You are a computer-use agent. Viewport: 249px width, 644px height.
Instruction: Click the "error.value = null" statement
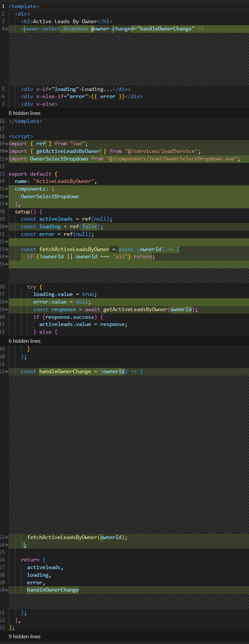point(60,302)
